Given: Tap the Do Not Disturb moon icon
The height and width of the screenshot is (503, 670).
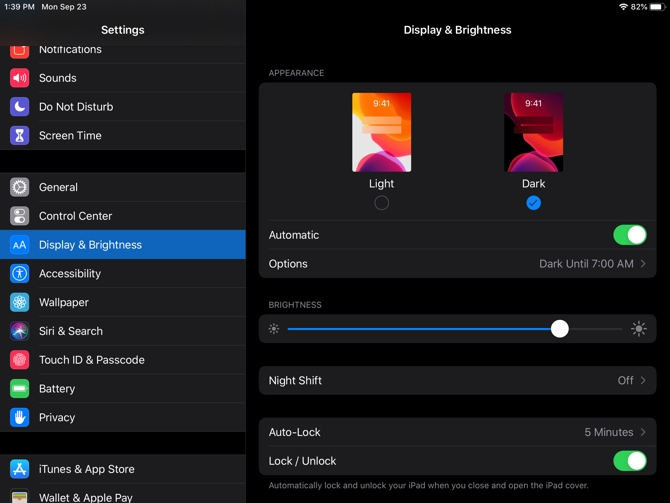Looking at the screenshot, I should tap(20, 106).
